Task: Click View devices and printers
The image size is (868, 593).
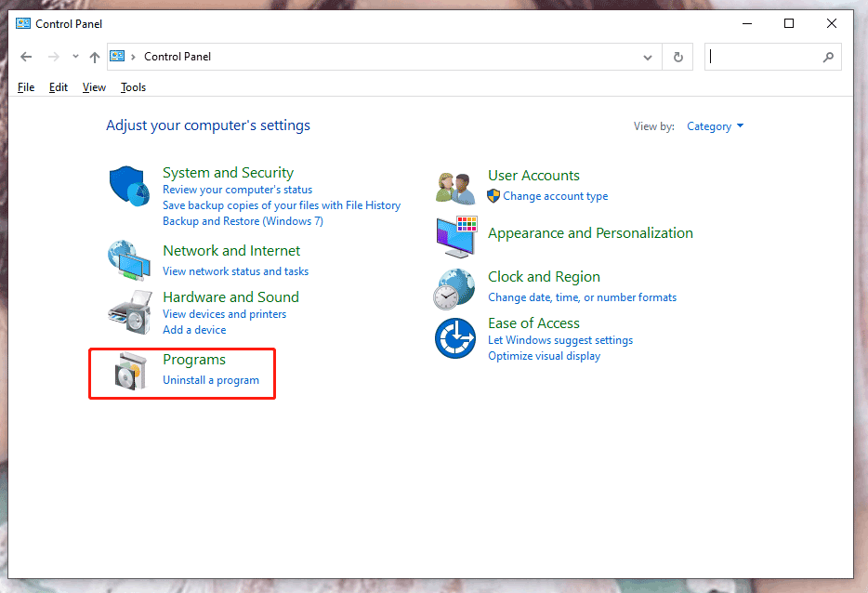Action: (x=225, y=314)
